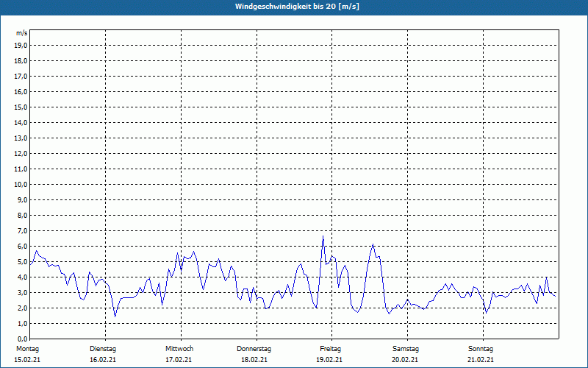Click the "Freitag" day label
The image size is (588, 368).
[330, 349]
